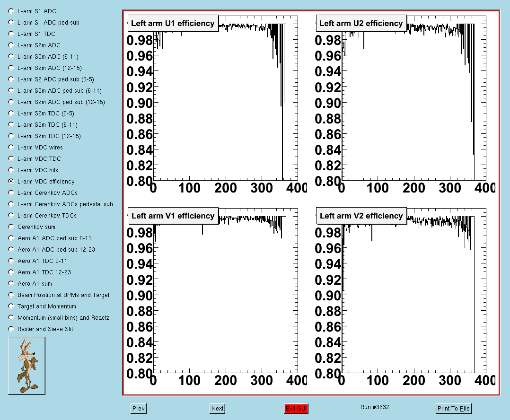Select the L-arm S1 ADC radio button
Screen dimensions: 510x420
[x=11, y=11]
